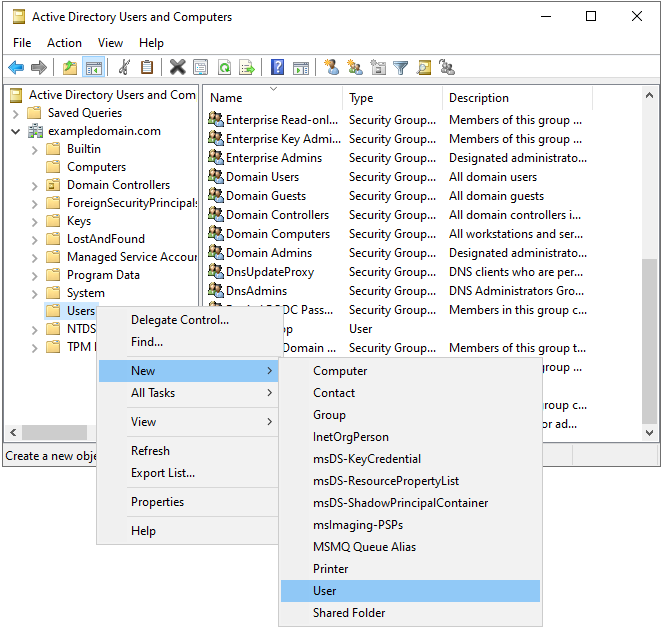
Task: Expand the Domain Controllers tree node
Action: click(35, 185)
